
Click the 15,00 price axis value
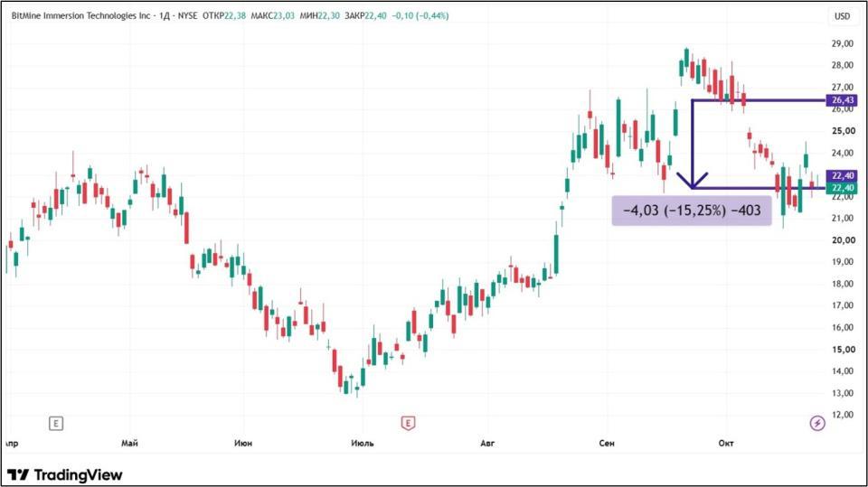843,349
